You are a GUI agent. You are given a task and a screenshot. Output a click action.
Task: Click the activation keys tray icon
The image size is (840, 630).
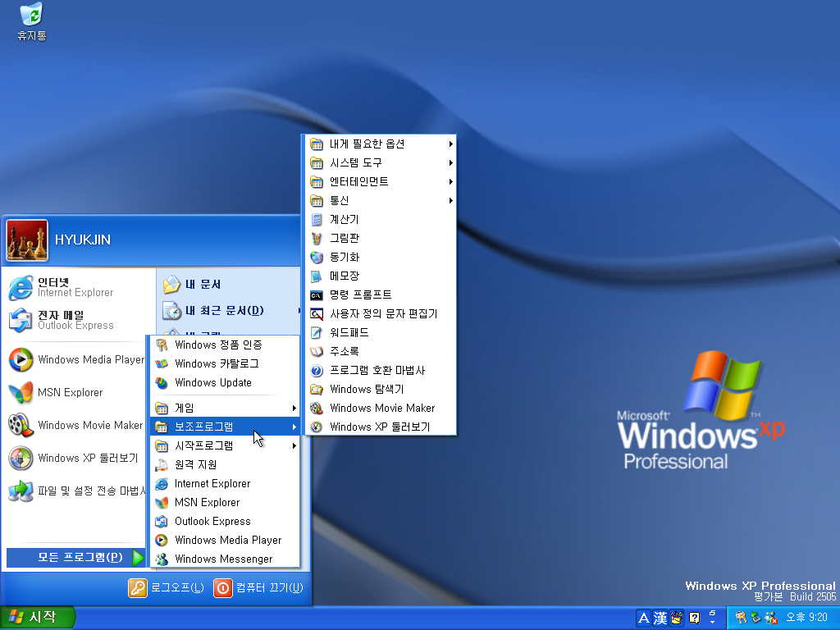pos(742,618)
